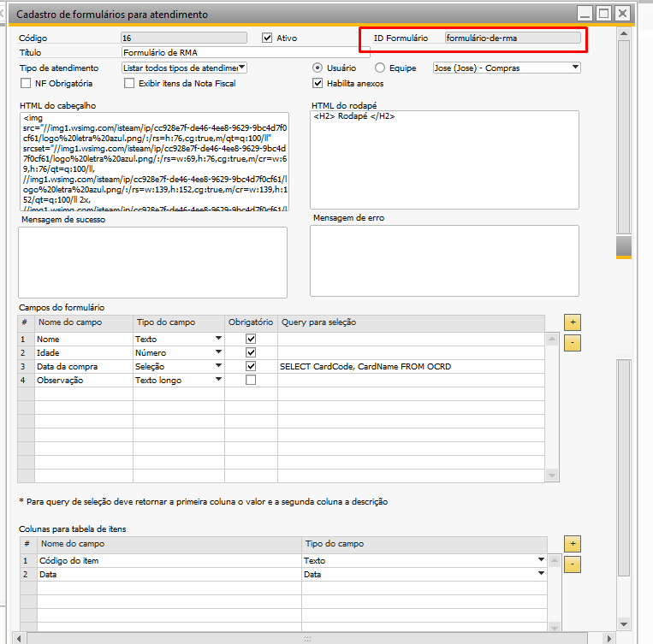Open Texto longo dropdown for Observação
The image size is (653, 644).
(218, 380)
